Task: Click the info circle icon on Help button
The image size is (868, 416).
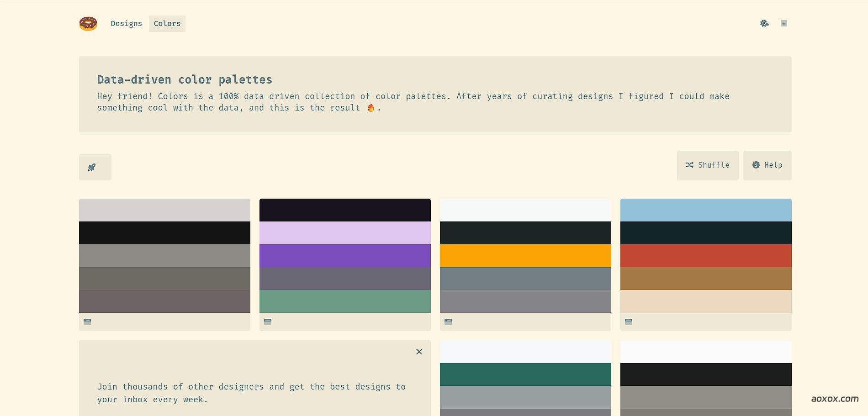Action: (x=756, y=165)
